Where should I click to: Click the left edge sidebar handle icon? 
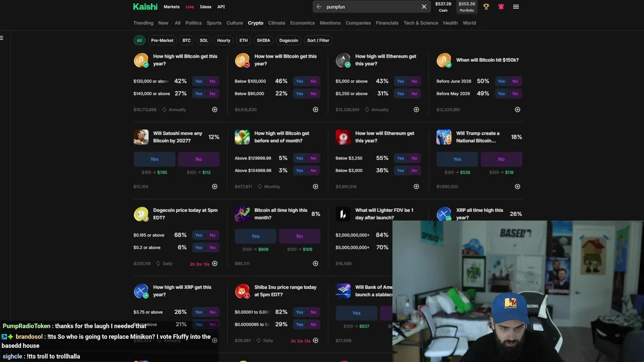(x=2, y=38)
